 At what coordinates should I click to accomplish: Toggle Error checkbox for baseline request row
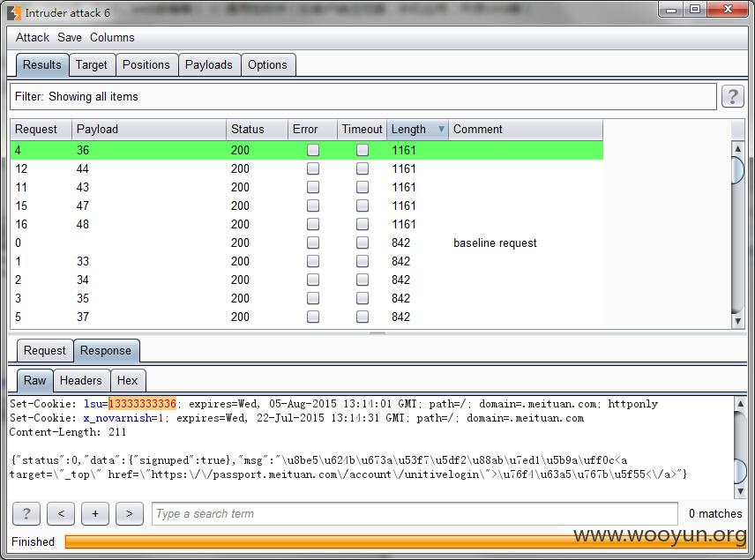313,243
